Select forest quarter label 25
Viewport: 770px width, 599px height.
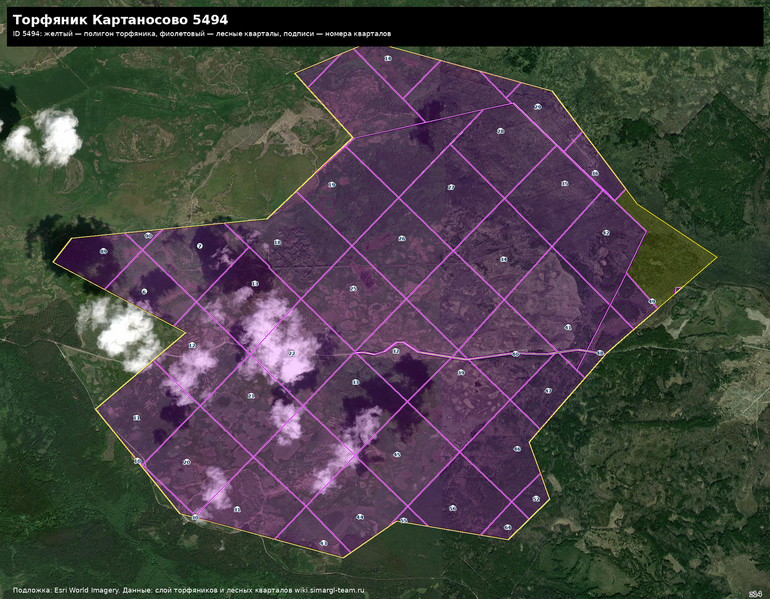click(353, 289)
